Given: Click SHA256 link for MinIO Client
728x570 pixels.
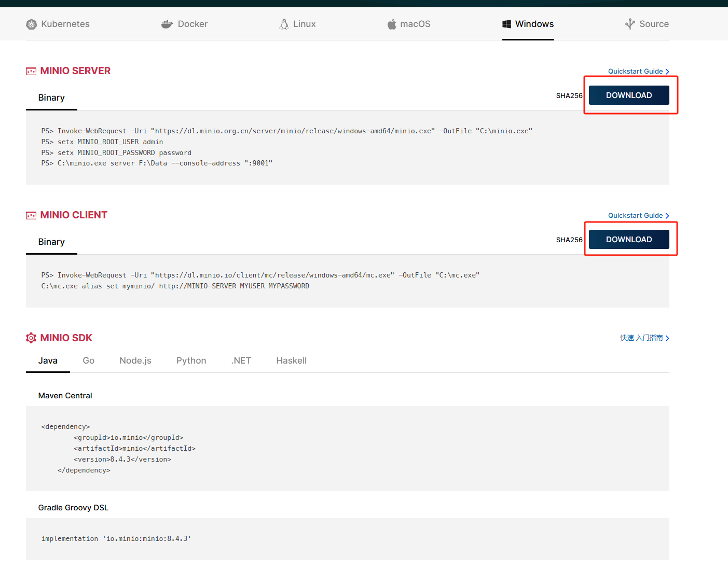Looking at the screenshot, I should [x=569, y=240].
